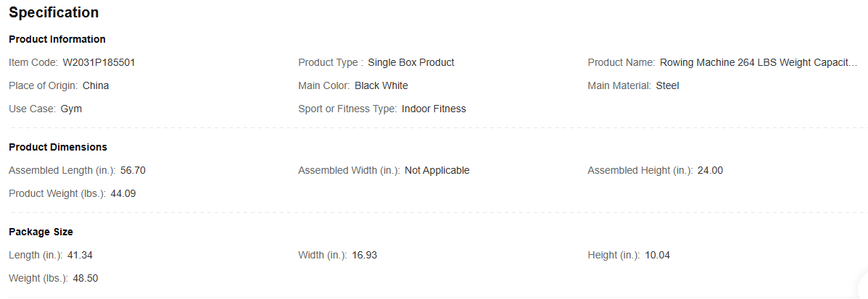Click the package length value 41.34
Image resolution: width=868 pixels, height=299 pixels.
80,256
